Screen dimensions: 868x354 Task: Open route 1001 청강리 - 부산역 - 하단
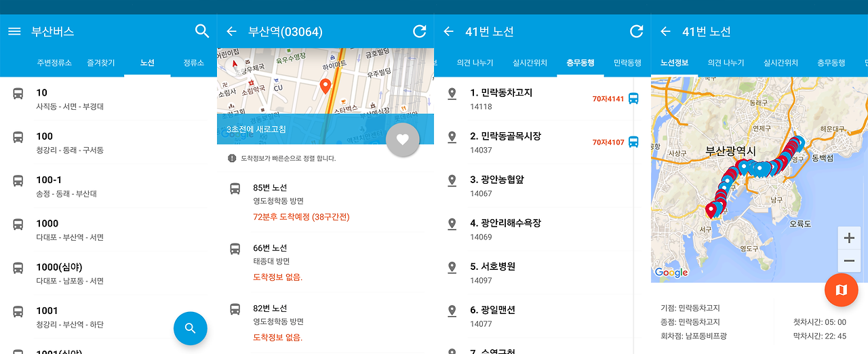pyautogui.click(x=108, y=317)
